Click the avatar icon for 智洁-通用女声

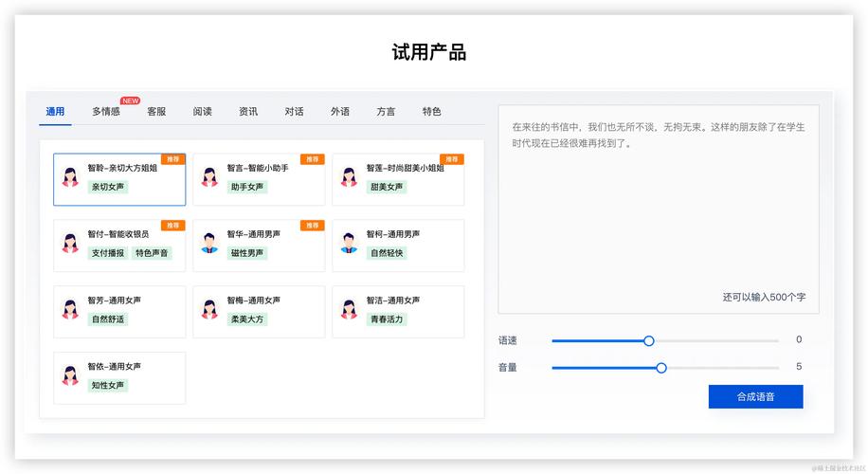[x=349, y=310]
